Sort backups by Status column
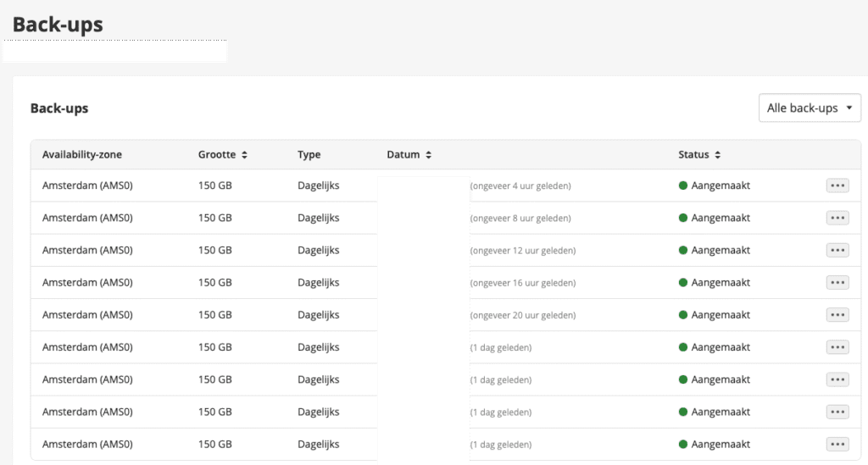The height and width of the screenshot is (465, 868). click(x=699, y=155)
